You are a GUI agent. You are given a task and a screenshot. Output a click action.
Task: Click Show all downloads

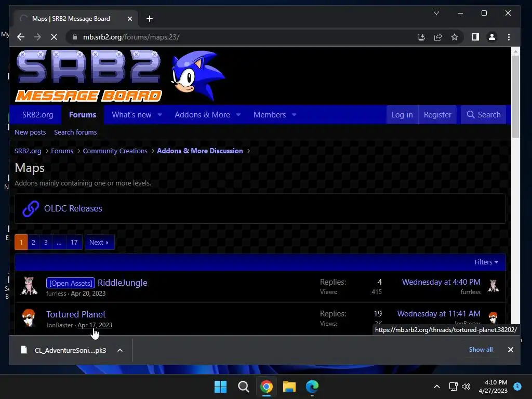pos(481,350)
